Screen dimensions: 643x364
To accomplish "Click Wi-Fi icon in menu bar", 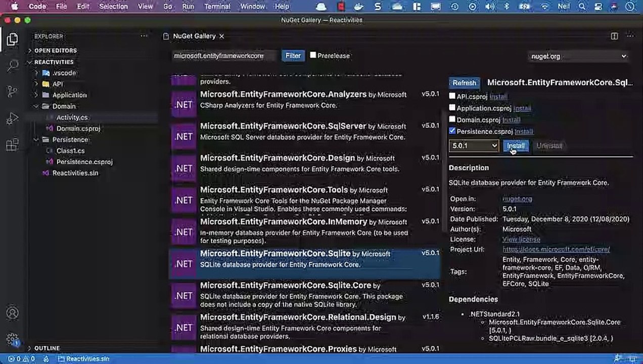I will pos(545,7).
